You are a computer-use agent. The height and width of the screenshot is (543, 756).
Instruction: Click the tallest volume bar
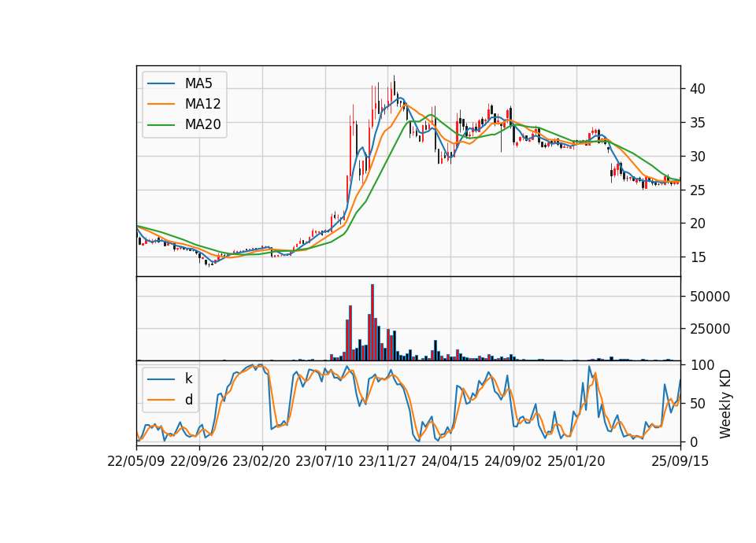click(x=372, y=323)
